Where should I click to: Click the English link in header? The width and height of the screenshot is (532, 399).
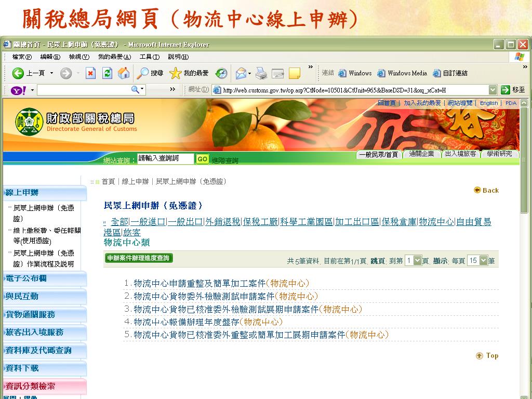click(x=488, y=103)
